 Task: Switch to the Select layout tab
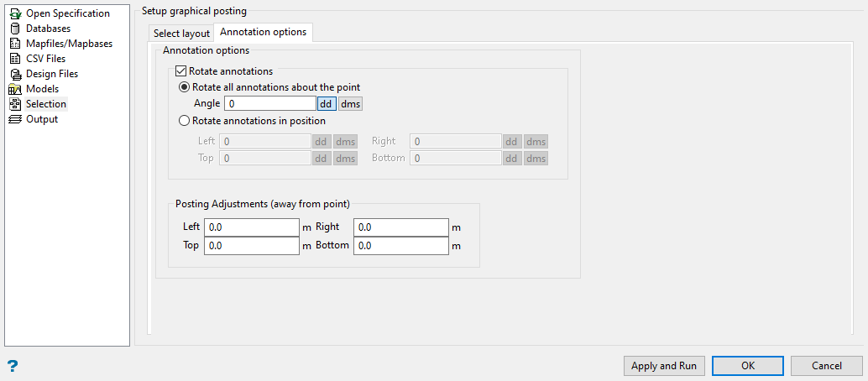pyautogui.click(x=181, y=34)
